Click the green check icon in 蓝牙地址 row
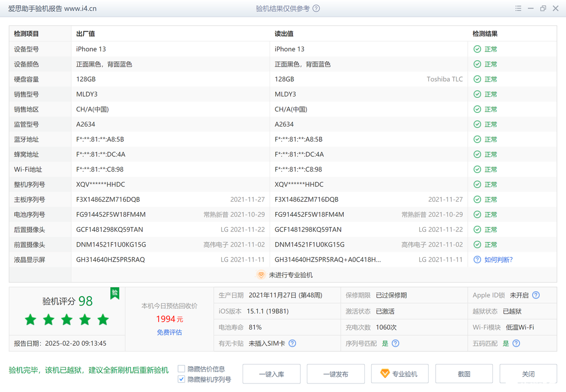This screenshot has width=566, height=392. point(477,139)
